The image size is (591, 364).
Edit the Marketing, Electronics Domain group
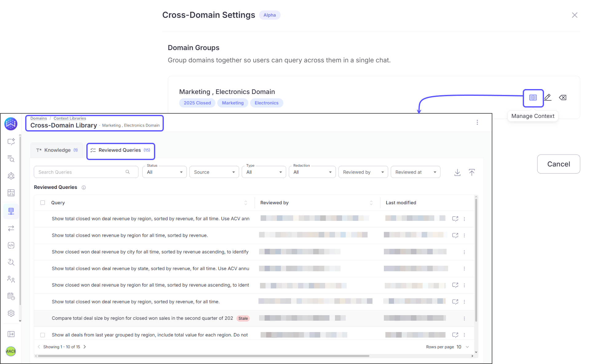click(x=548, y=98)
